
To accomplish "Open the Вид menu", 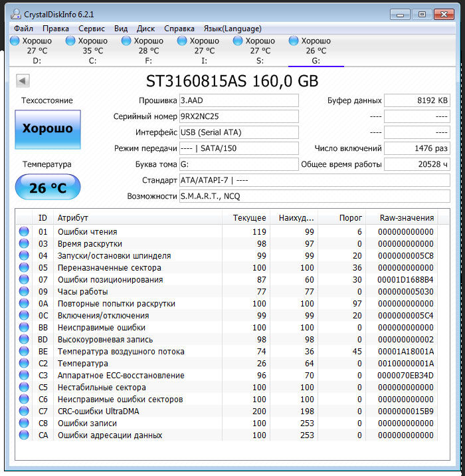I will pos(121,29).
